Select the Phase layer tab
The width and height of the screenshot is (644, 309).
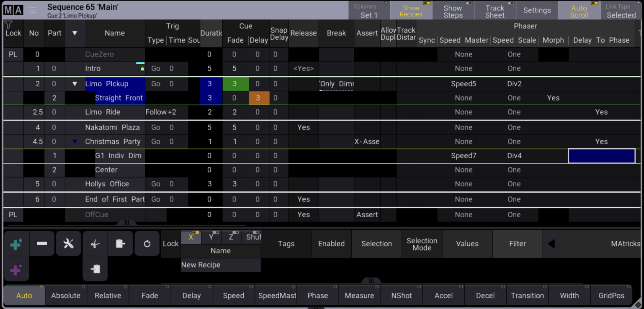[317, 295]
